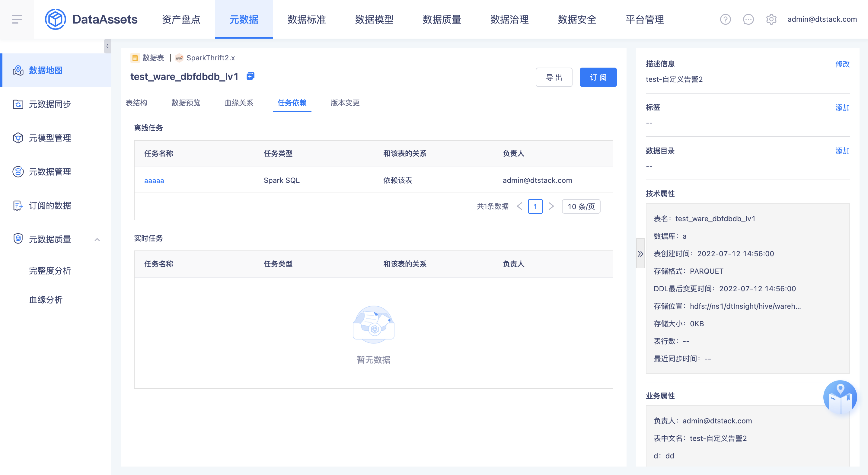Viewport: 868px width, 475px height.
Task: Switch to the 表结构 tab
Action: coord(136,103)
